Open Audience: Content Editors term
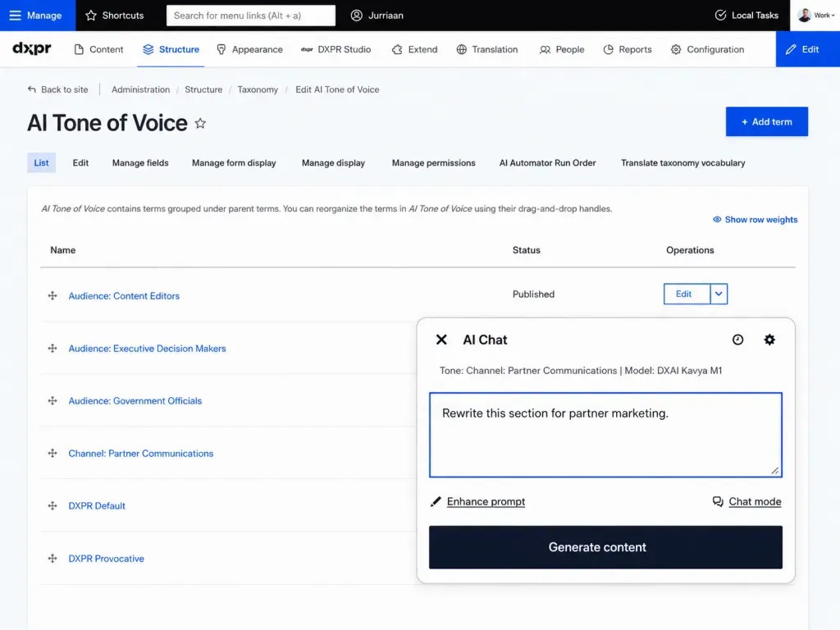The image size is (840, 630). pyautogui.click(x=124, y=295)
